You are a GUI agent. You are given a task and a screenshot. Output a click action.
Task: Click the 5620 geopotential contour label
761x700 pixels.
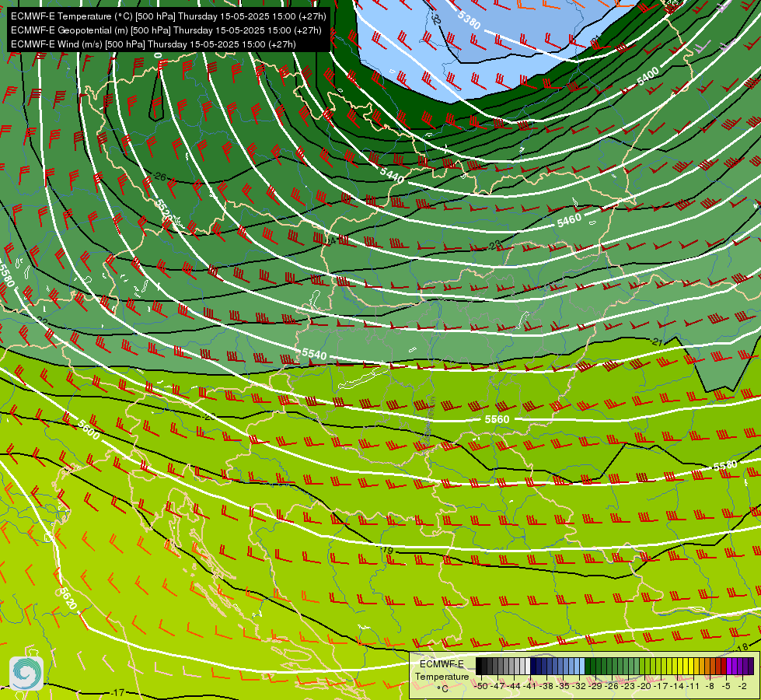pyautogui.click(x=67, y=598)
